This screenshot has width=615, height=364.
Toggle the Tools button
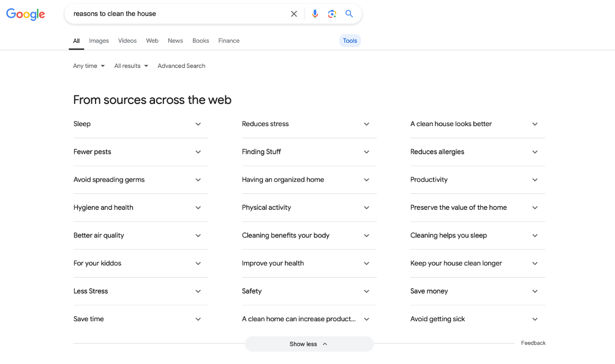coord(350,41)
